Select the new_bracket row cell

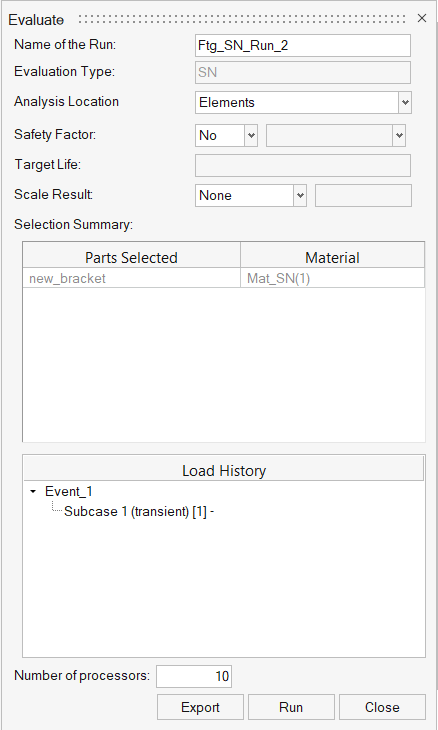[x=132, y=278]
